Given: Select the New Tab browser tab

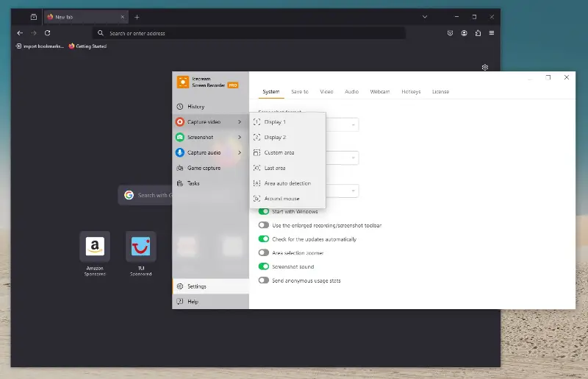Looking at the screenshot, I should click(86, 17).
